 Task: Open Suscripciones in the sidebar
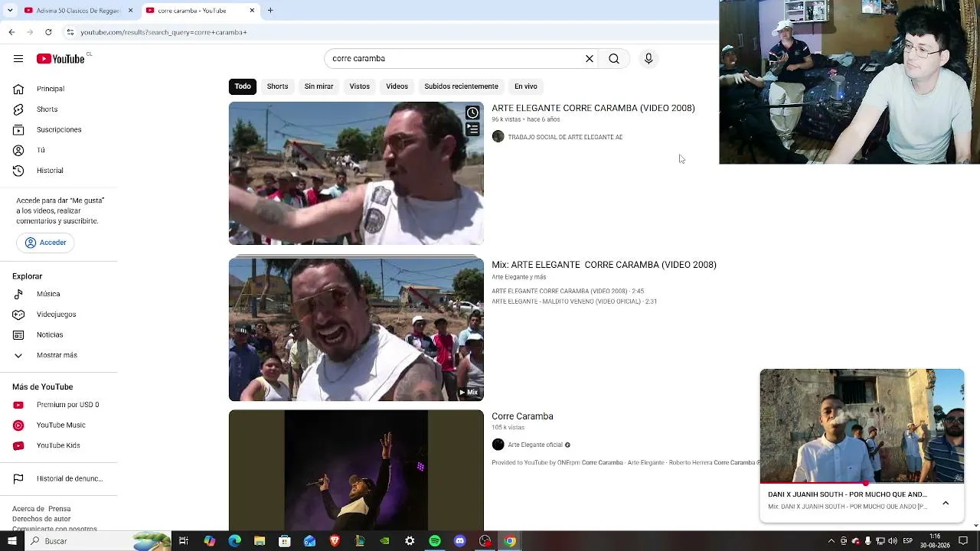[x=59, y=129]
